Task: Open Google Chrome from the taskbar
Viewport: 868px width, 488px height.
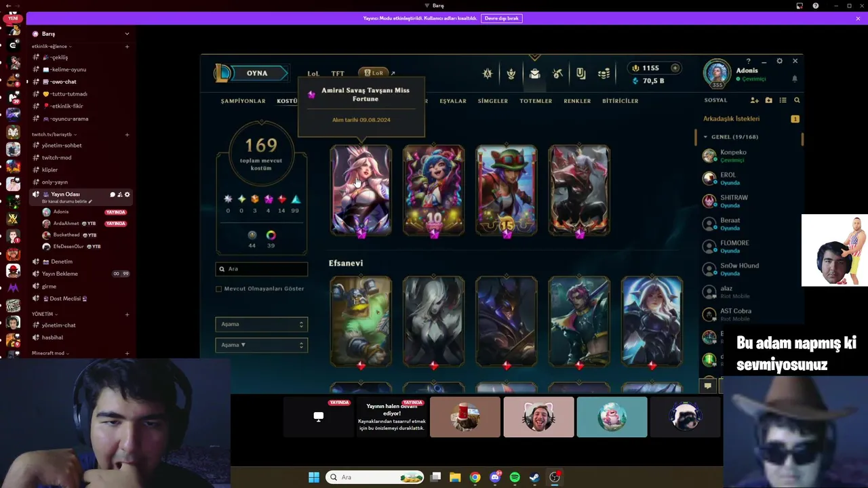Action: 475,477
